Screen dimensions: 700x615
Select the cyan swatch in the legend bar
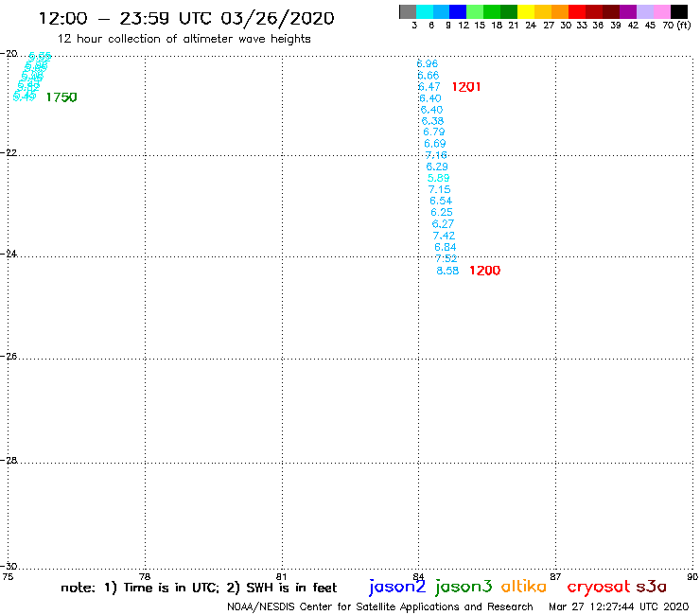(x=425, y=11)
